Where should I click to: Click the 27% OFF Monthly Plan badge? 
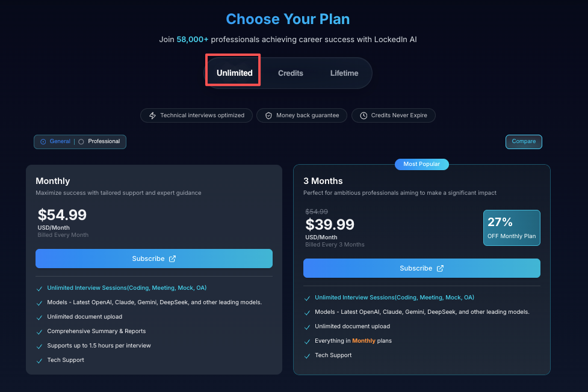(511, 227)
